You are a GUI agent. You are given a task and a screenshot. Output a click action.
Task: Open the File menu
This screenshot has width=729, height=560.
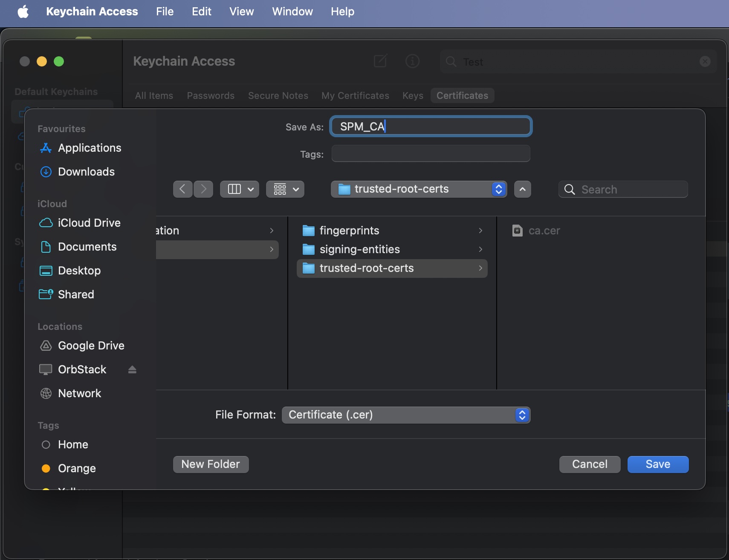(165, 12)
